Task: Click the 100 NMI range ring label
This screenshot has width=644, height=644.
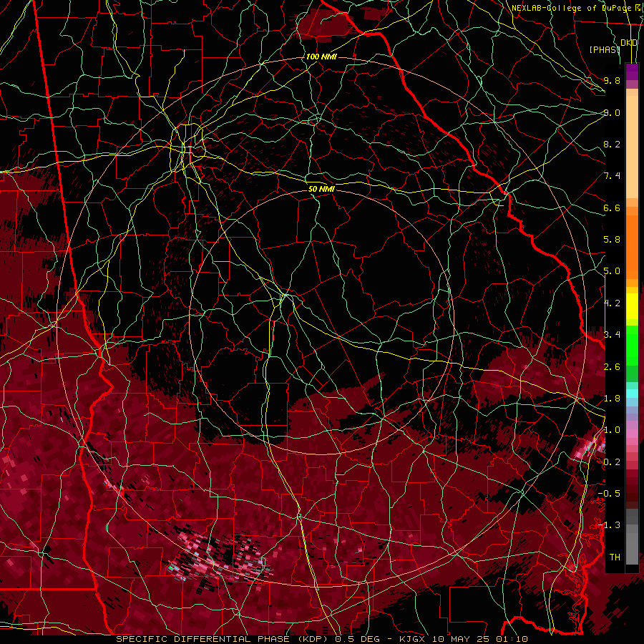Action: click(321, 57)
